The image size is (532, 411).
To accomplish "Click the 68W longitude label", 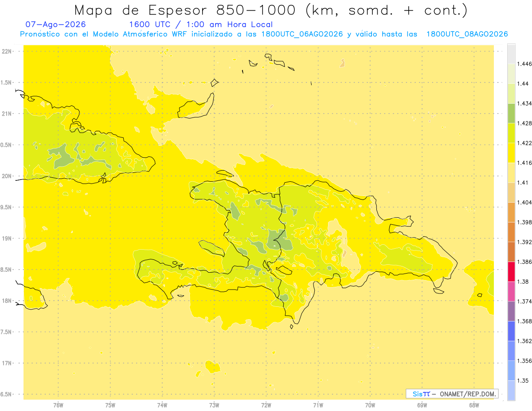I will 473,405.
